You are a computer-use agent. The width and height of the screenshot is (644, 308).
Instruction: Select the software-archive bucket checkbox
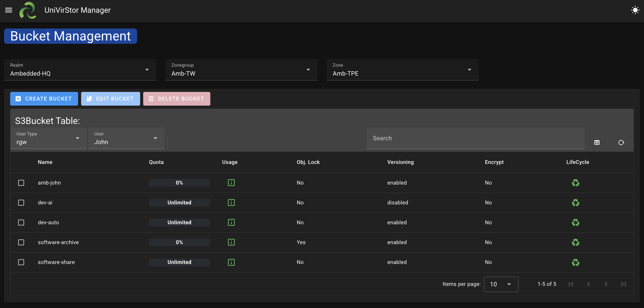pyautogui.click(x=21, y=242)
